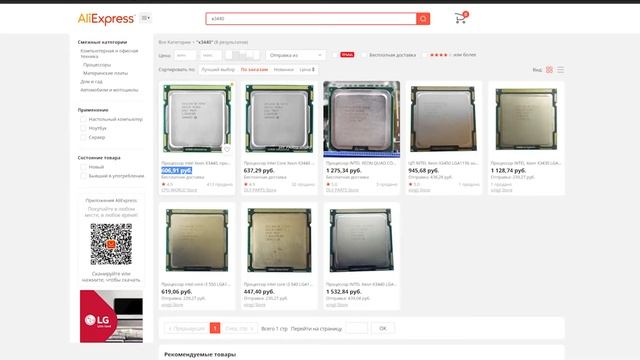The width and height of the screenshot is (640, 360).
Task: Click the price 447,40 руб.
Action: click(259, 292)
